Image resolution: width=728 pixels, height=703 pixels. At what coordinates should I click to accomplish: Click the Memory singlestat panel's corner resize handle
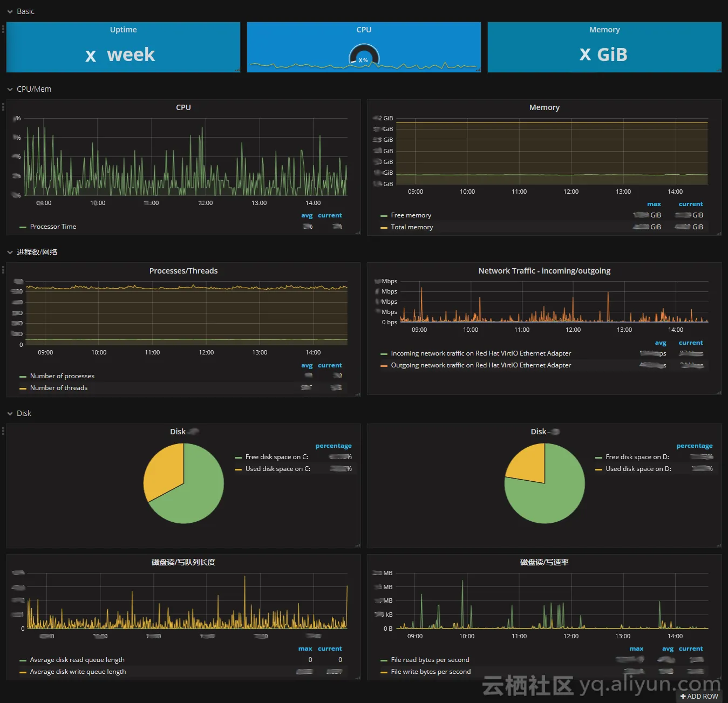point(719,70)
